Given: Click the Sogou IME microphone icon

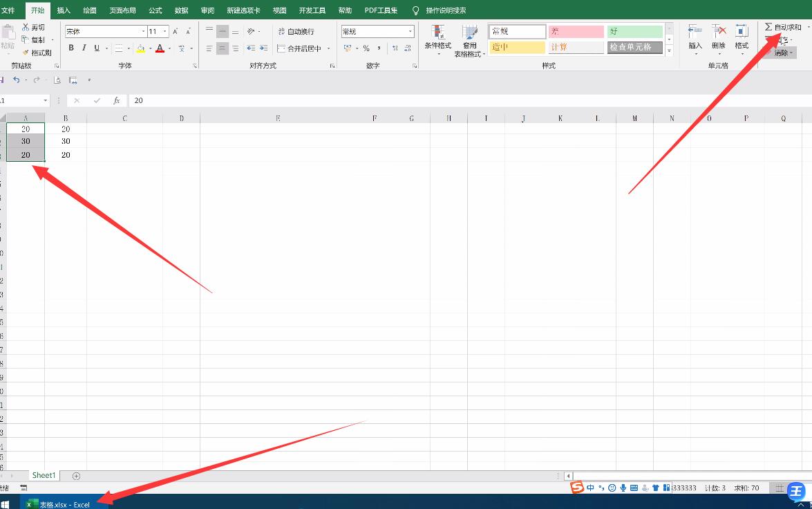Looking at the screenshot, I should pyautogui.click(x=623, y=488).
